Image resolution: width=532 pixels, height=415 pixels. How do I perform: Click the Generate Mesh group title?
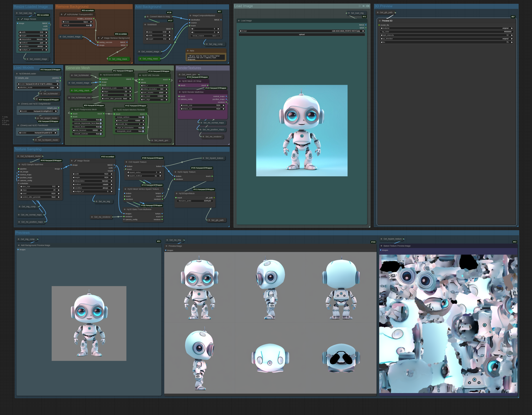point(78,68)
